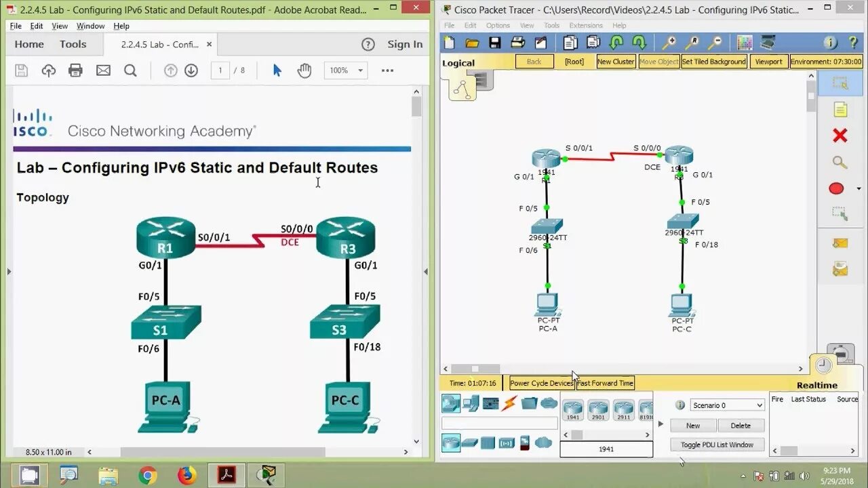This screenshot has width=868, height=488.
Task: Switch to Acrobat Home tab
Action: click(29, 44)
